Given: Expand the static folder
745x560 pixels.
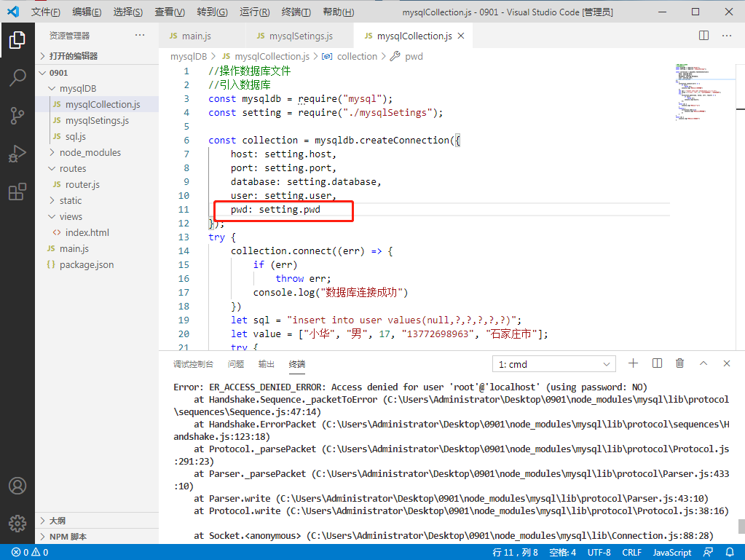Looking at the screenshot, I should (x=97, y=200).
